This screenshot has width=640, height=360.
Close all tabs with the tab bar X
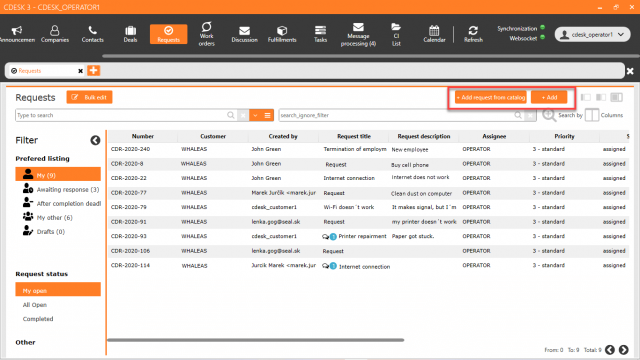click(x=630, y=71)
